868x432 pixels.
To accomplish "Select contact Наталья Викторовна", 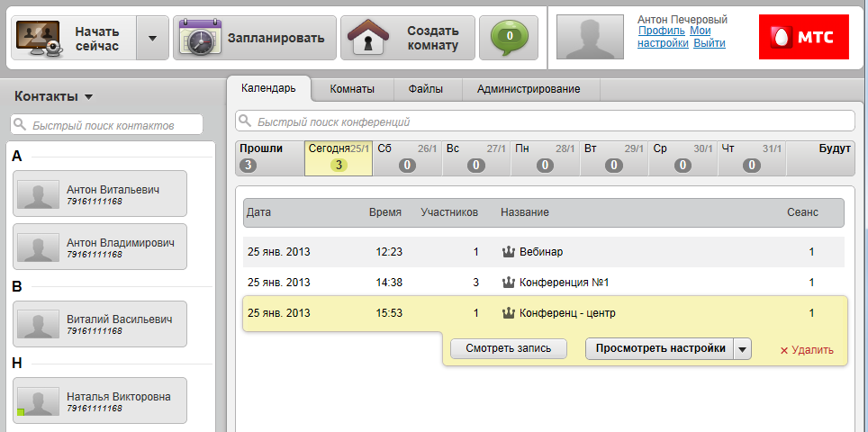I will point(100,400).
